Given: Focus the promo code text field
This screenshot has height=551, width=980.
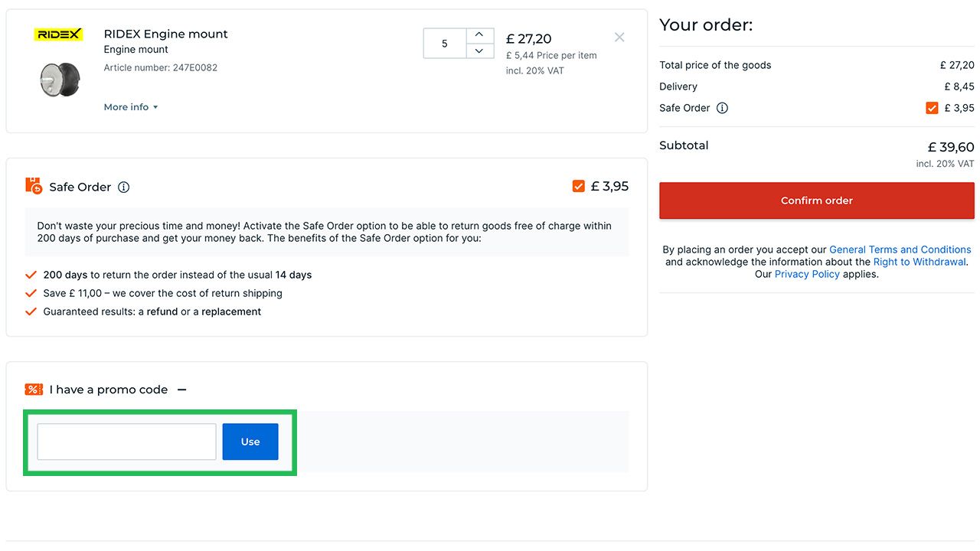Looking at the screenshot, I should point(127,442).
